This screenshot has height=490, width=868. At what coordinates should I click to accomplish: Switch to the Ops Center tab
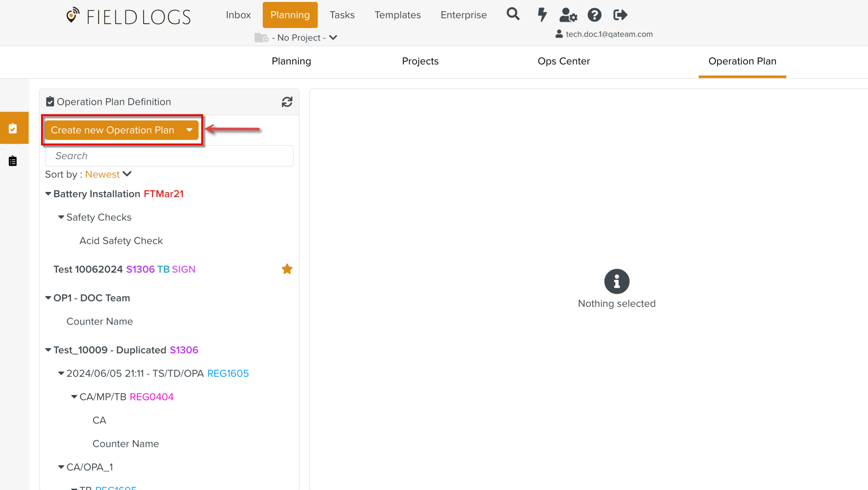pos(564,61)
